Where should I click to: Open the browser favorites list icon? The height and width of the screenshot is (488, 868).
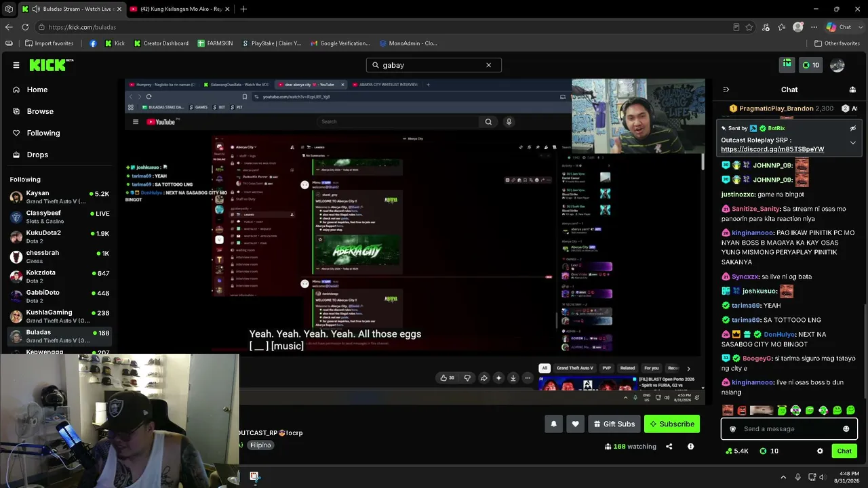coord(782,27)
